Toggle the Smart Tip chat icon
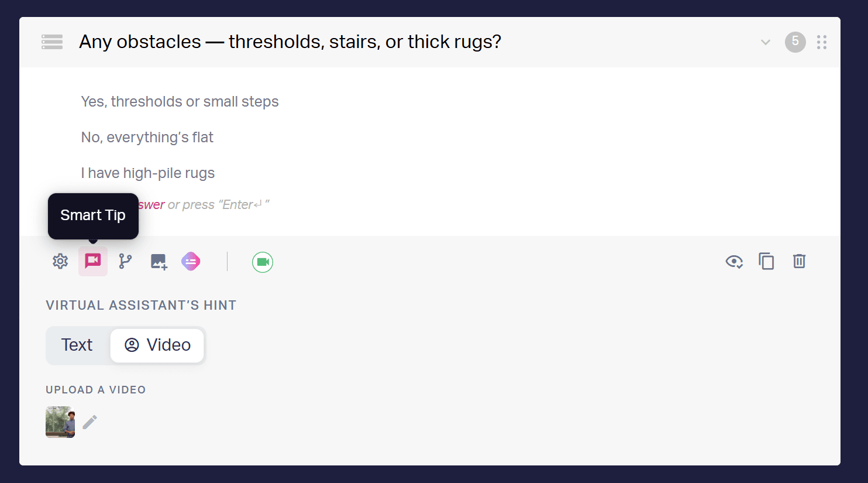Viewport: 868px width, 483px height. pos(93,261)
